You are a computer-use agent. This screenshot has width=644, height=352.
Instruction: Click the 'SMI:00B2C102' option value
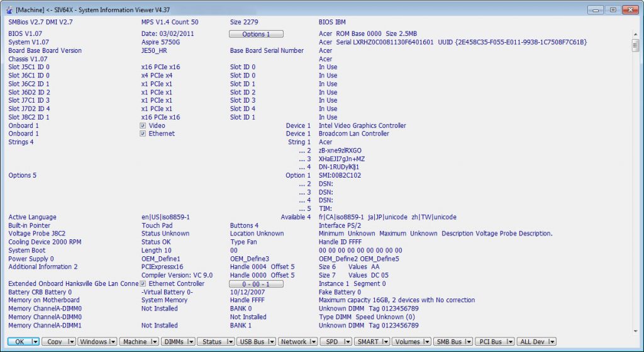point(340,176)
